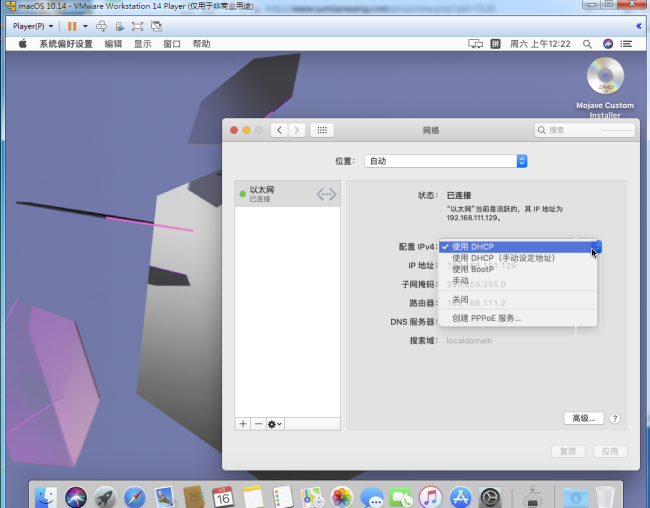Click the input method icon in menu bar
Screen dimensions: 650x508
495,44
